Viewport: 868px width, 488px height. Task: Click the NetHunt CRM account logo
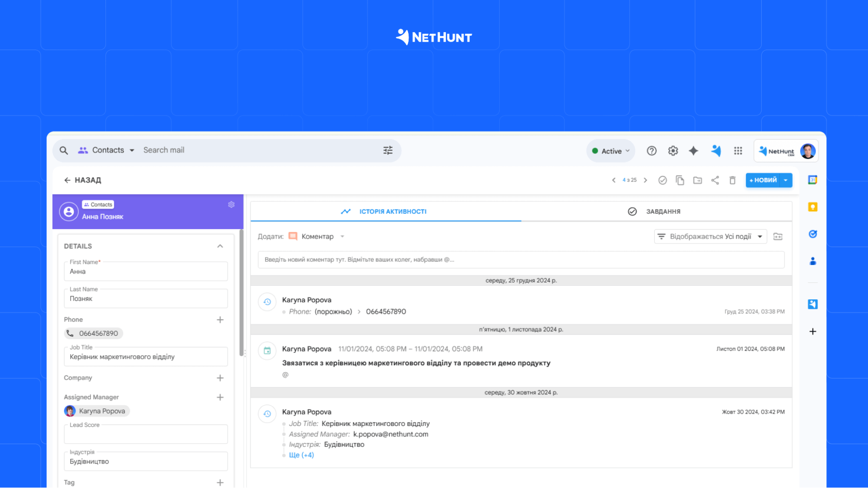point(776,151)
